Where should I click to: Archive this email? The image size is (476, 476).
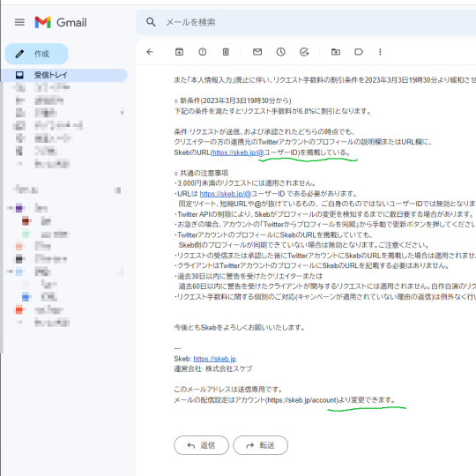pos(179,52)
